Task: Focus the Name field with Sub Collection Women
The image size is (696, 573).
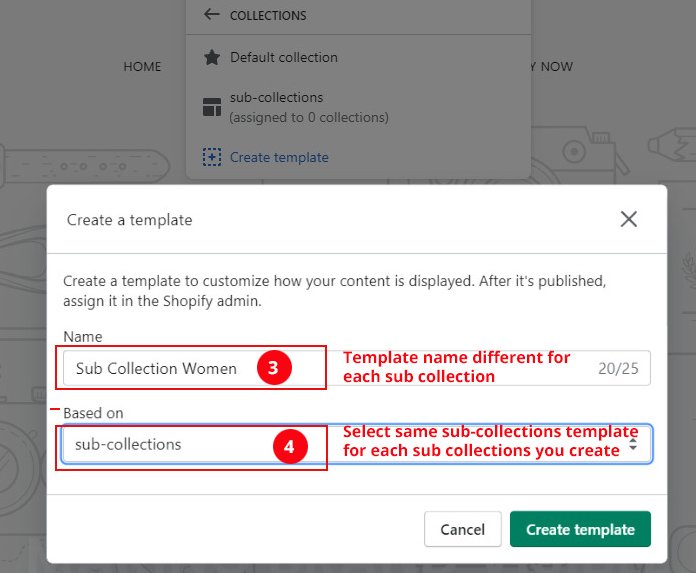Action: pyautogui.click(x=160, y=368)
